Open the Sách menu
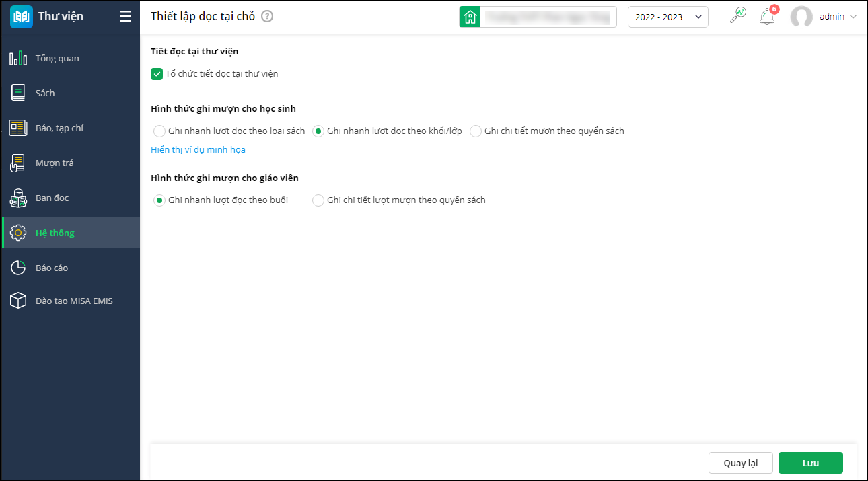 coord(70,93)
